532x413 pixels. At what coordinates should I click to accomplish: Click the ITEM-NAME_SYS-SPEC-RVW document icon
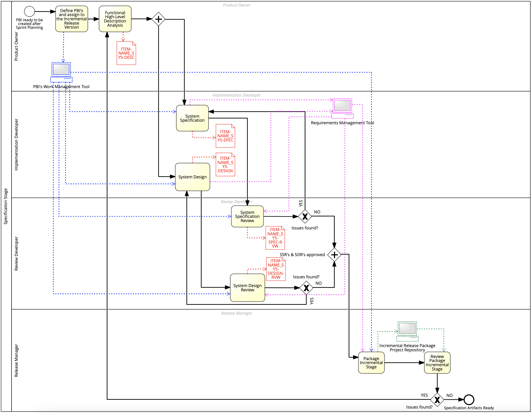pyautogui.click(x=275, y=238)
